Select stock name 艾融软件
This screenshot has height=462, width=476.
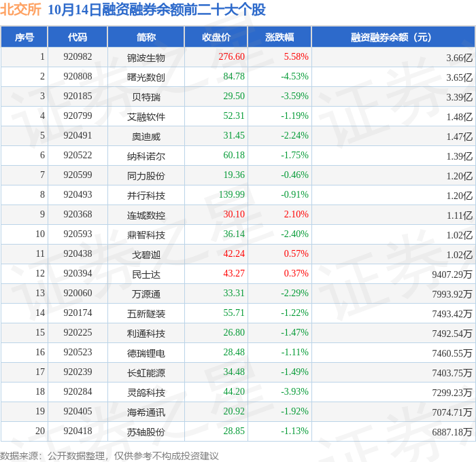146,117
